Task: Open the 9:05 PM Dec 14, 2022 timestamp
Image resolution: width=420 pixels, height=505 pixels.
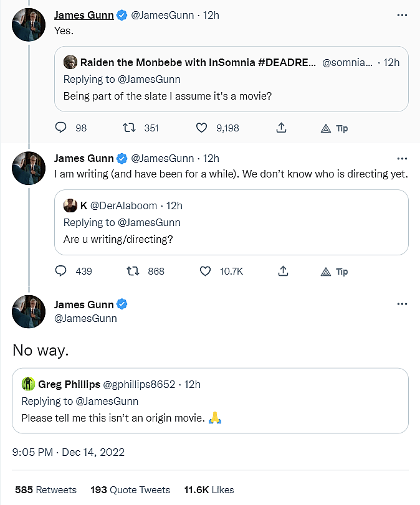Action: tap(69, 452)
